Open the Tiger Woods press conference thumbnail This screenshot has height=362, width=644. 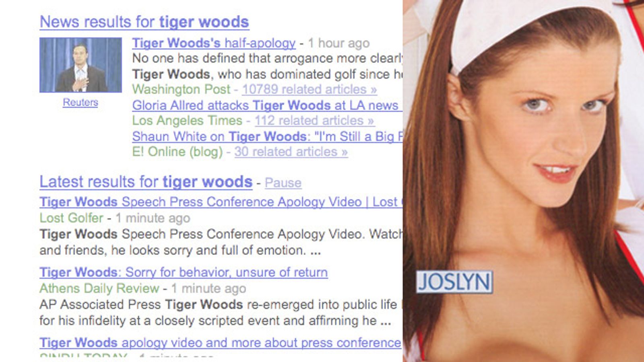click(80, 65)
